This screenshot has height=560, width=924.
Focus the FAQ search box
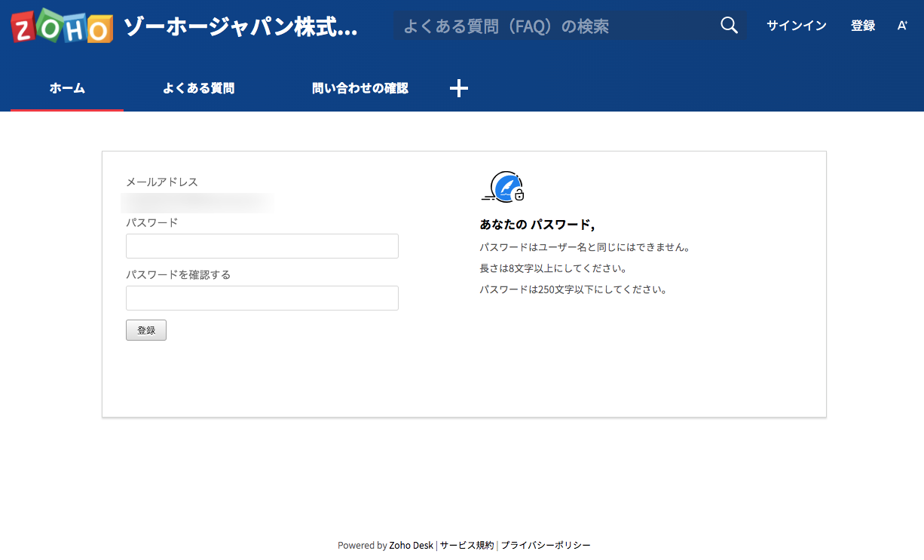pyautogui.click(x=554, y=26)
